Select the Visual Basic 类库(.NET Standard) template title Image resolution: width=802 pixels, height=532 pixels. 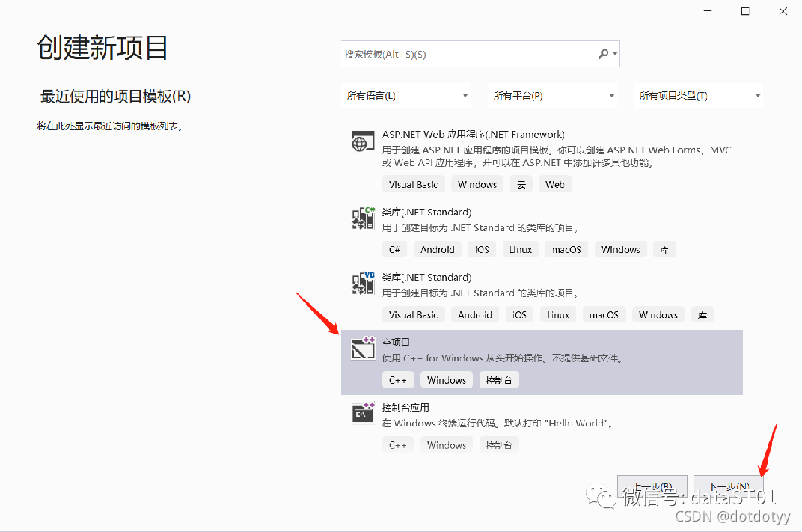[x=426, y=278]
